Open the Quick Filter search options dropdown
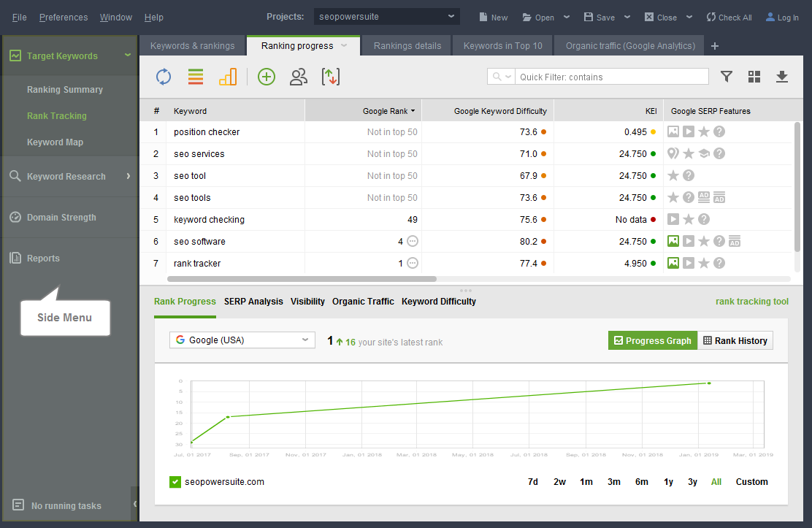 tap(501, 77)
